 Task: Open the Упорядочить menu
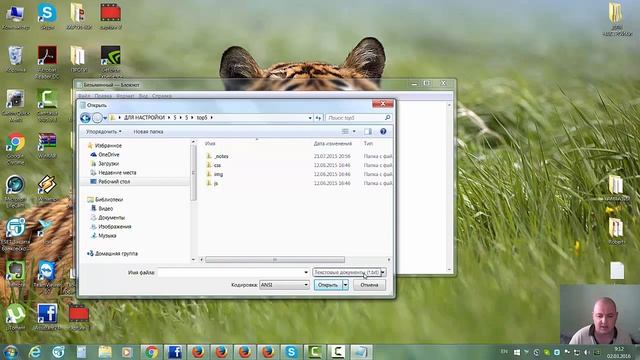tap(104, 131)
